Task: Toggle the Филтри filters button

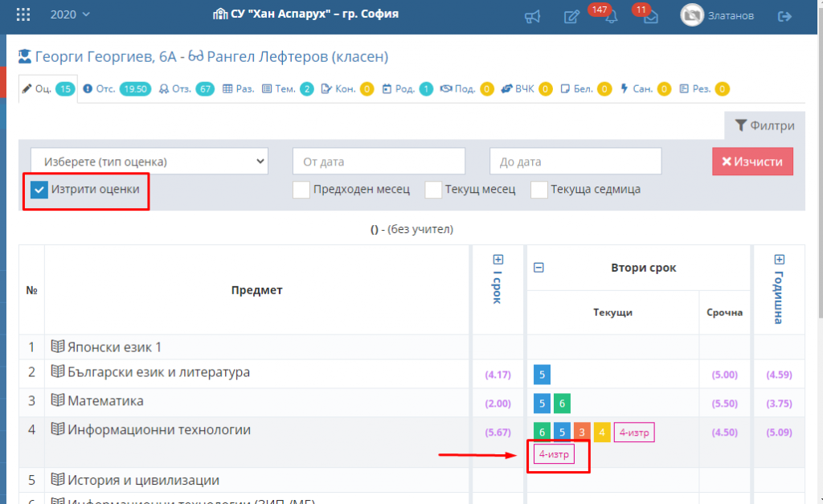Action: pos(765,125)
